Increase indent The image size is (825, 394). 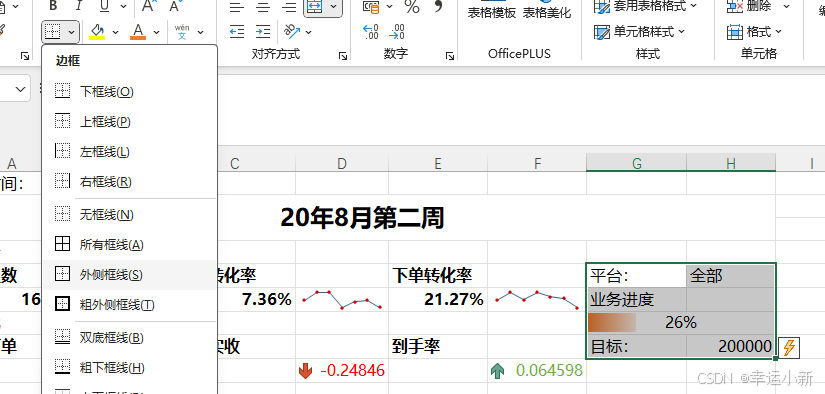click(263, 32)
